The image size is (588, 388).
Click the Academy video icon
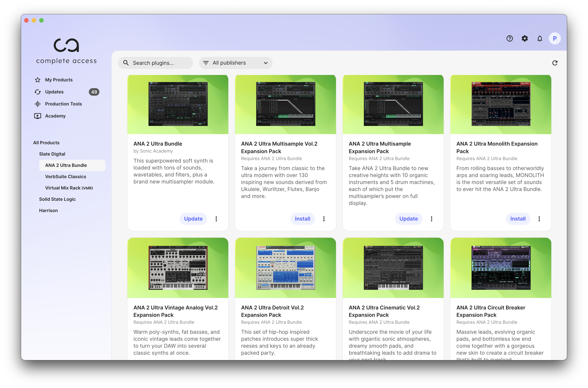(38, 116)
